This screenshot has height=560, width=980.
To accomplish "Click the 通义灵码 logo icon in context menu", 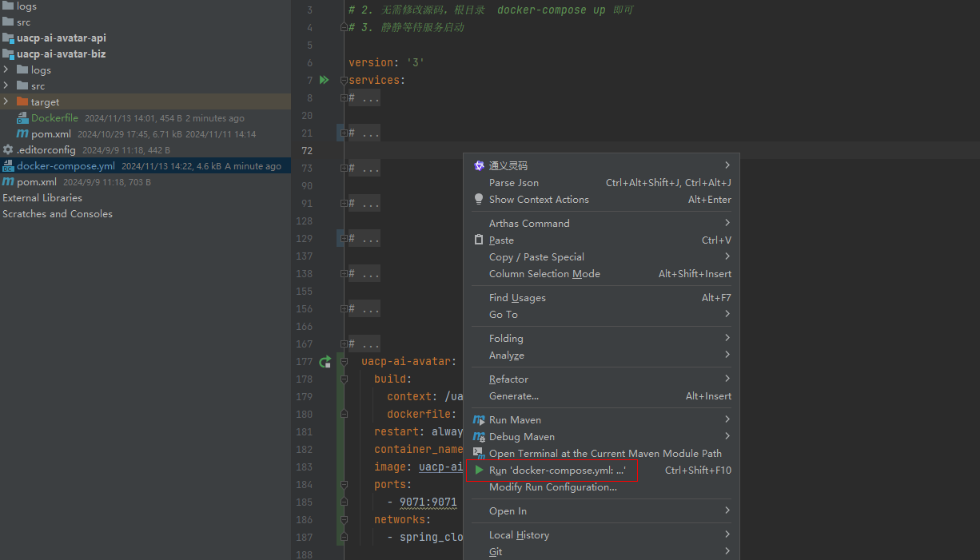I will (x=479, y=165).
